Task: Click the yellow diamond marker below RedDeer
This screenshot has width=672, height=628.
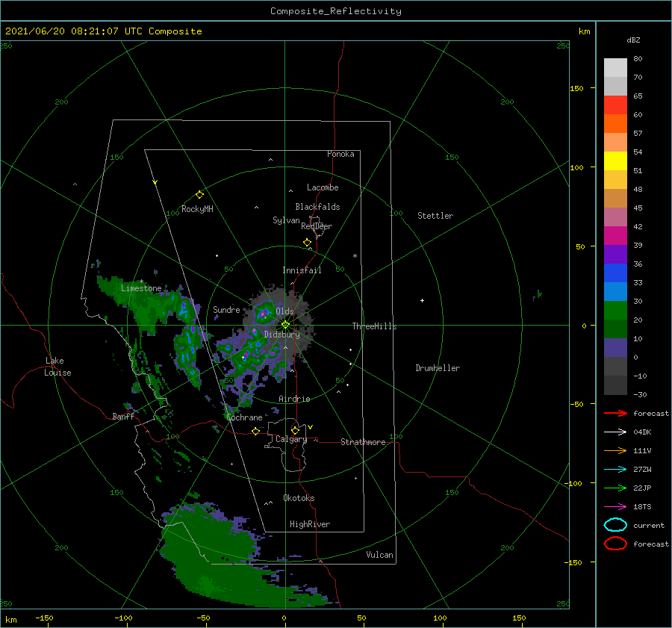Action: [x=307, y=243]
